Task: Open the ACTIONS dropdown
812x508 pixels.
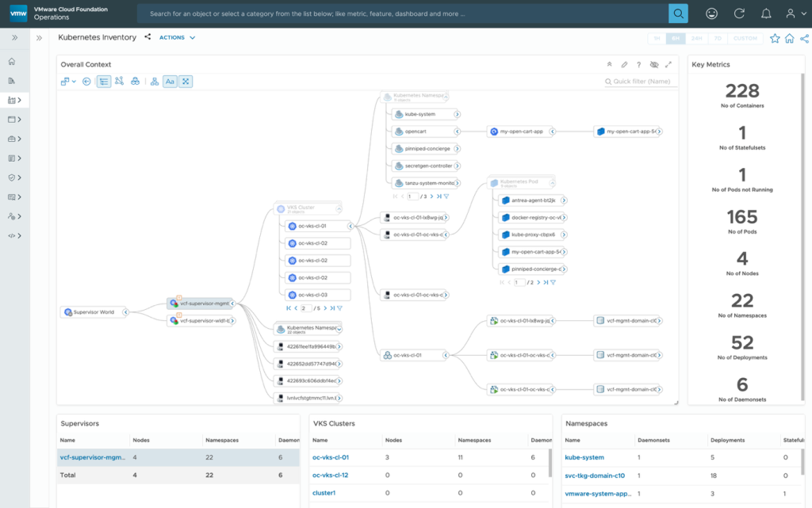Action: [177, 38]
